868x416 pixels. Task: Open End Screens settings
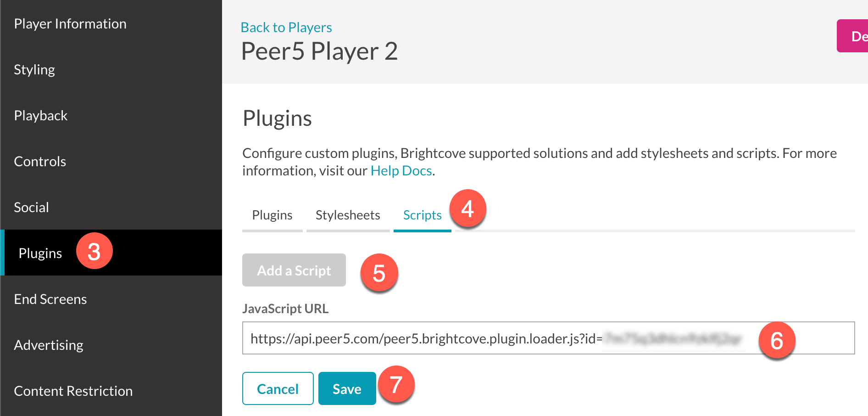tap(50, 299)
